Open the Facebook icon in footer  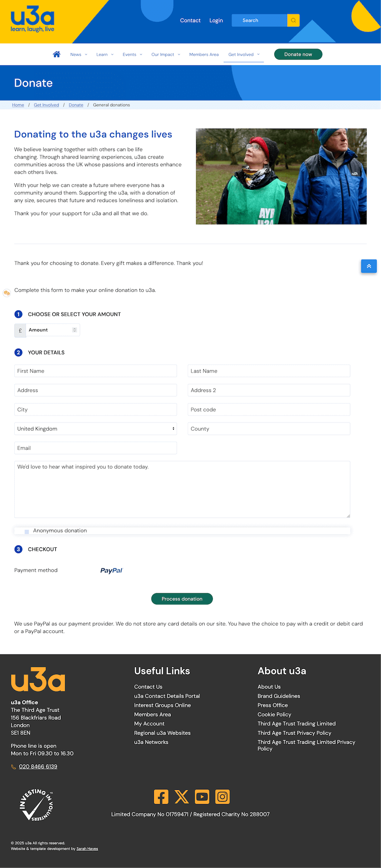[x=161, y=797]
